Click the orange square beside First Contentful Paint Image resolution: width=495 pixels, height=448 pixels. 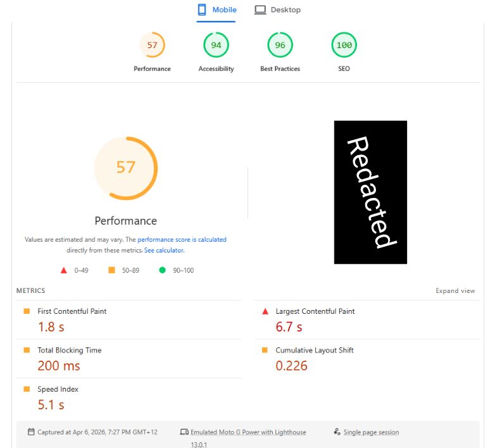pyautogui.click(x=27, y=311)
